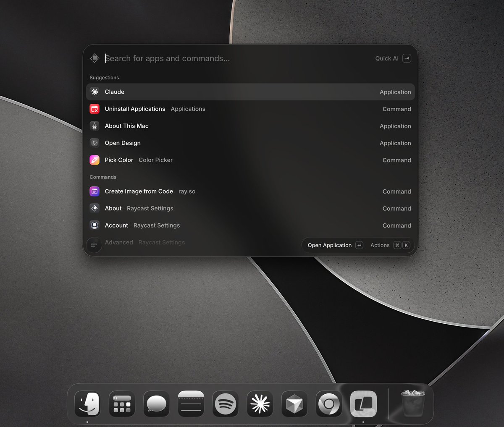
Task: Click the 'Application' label on Claude row
Action: (x=395, y=92)
